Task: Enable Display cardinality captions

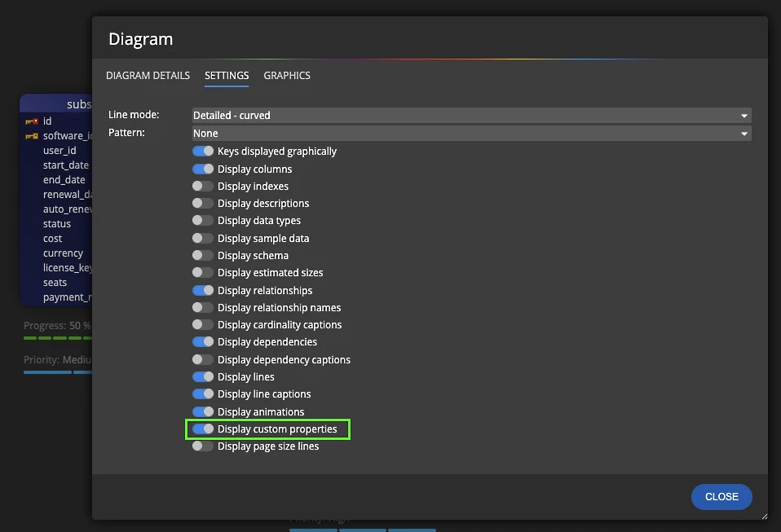Action: (203, 325)
